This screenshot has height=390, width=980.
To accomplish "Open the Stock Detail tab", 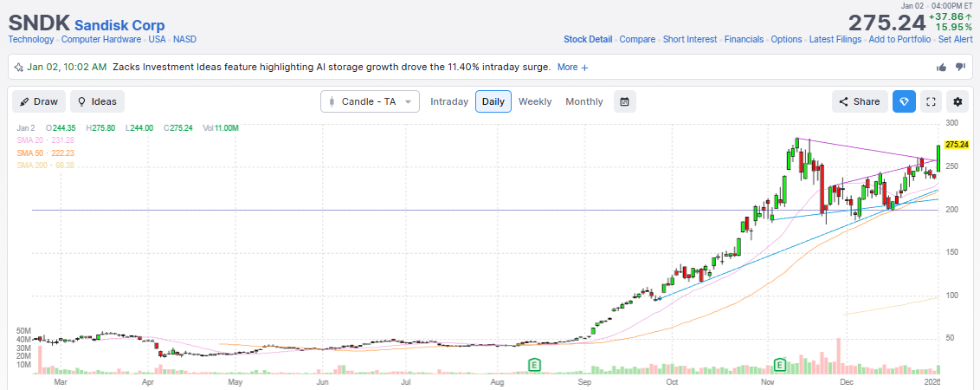I will coord(588,39).
